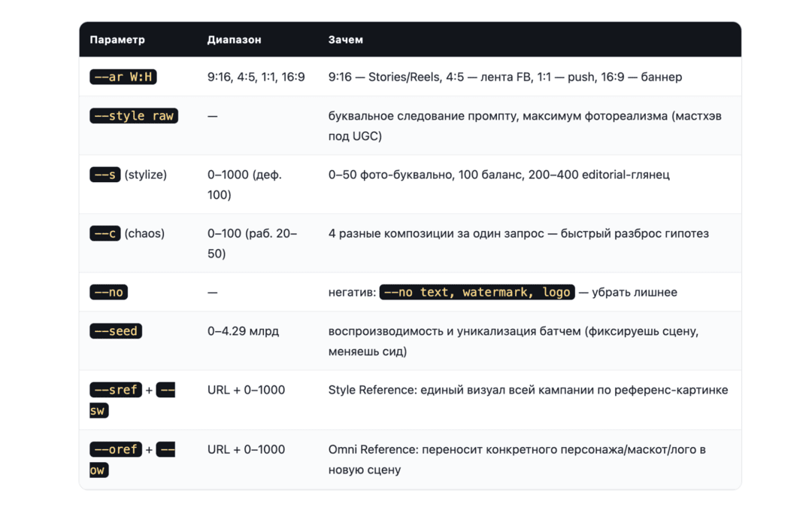The height and width of the screenshot is (511, 812).
Task: Click the 'Style Reference' description
Action: 529,390
